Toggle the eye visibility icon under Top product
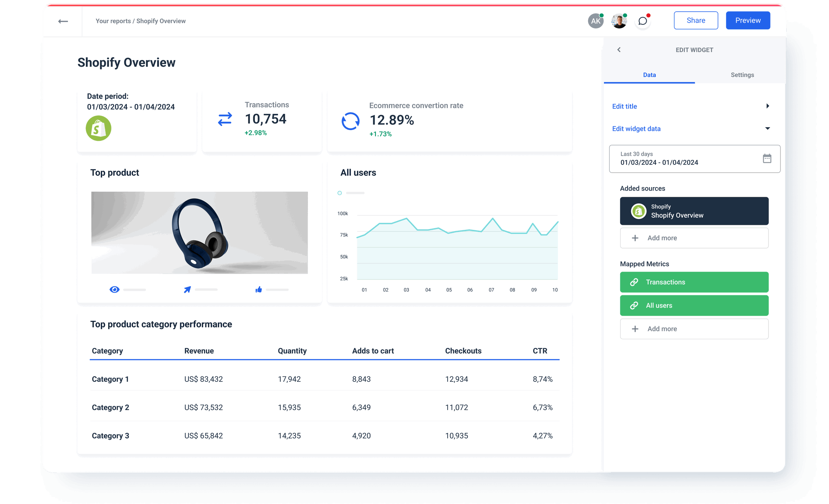829x504 pixels. click(x=114, y=289)
